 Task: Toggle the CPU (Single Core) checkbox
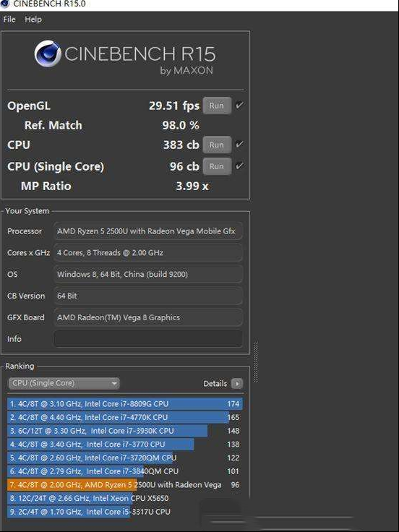tap(239, 166)
